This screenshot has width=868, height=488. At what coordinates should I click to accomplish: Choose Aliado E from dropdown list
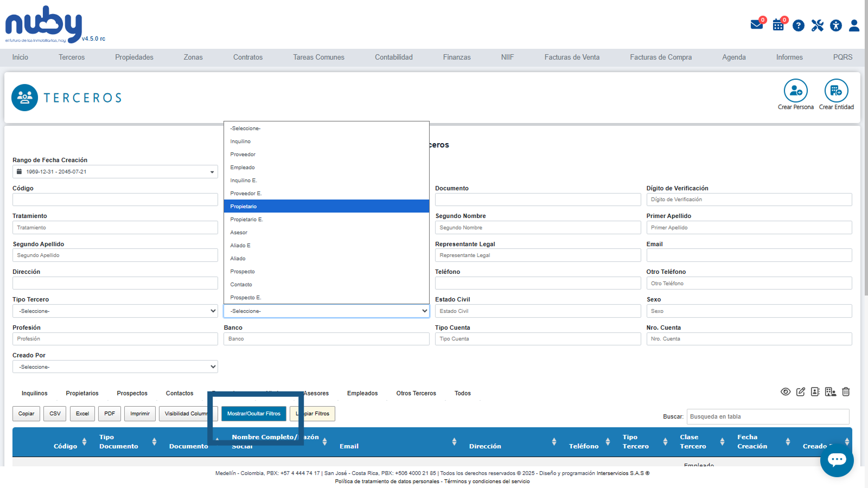coord(327,246)
